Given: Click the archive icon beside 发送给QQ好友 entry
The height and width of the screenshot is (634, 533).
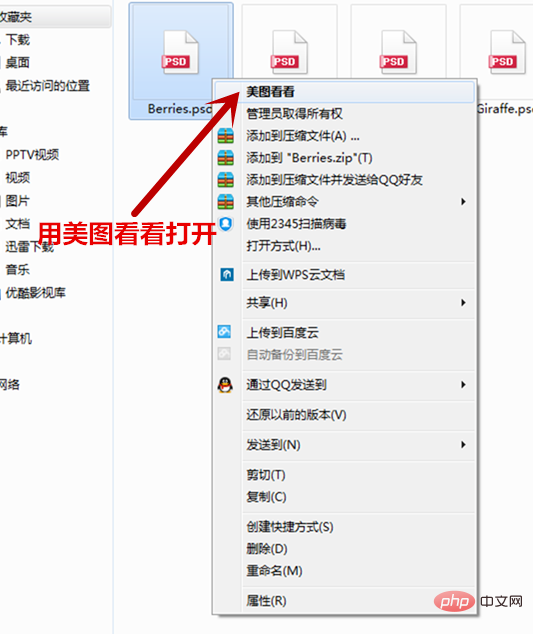Looking at the screenshot, I should pos(226,180).
